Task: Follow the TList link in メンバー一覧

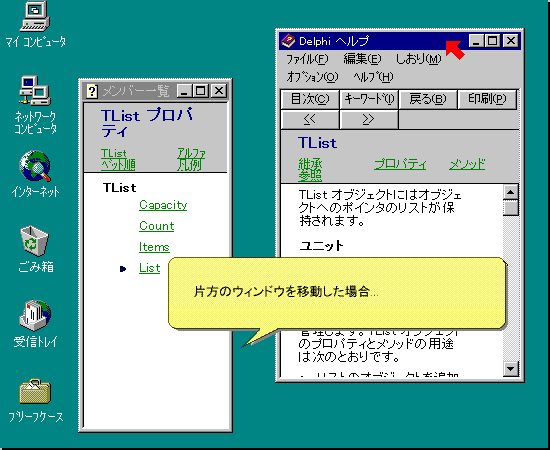Action: click(x=114, y=153)
